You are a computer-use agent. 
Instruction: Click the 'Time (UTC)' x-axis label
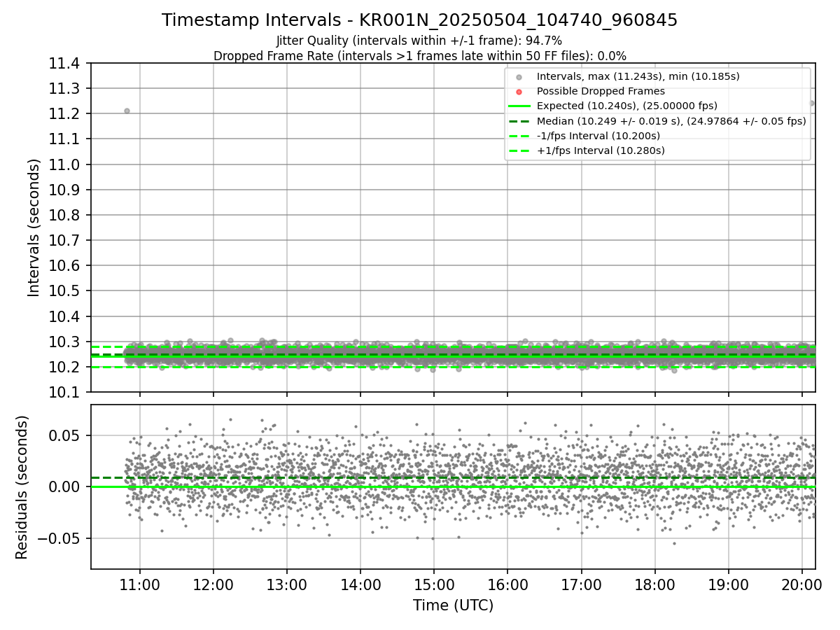click(453, 605)
